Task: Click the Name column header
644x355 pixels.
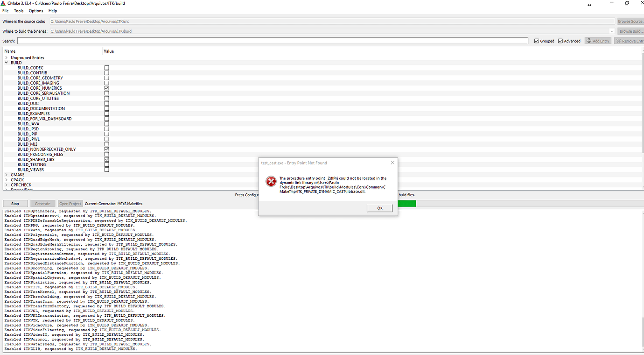Action: click(x=10, y=51)
